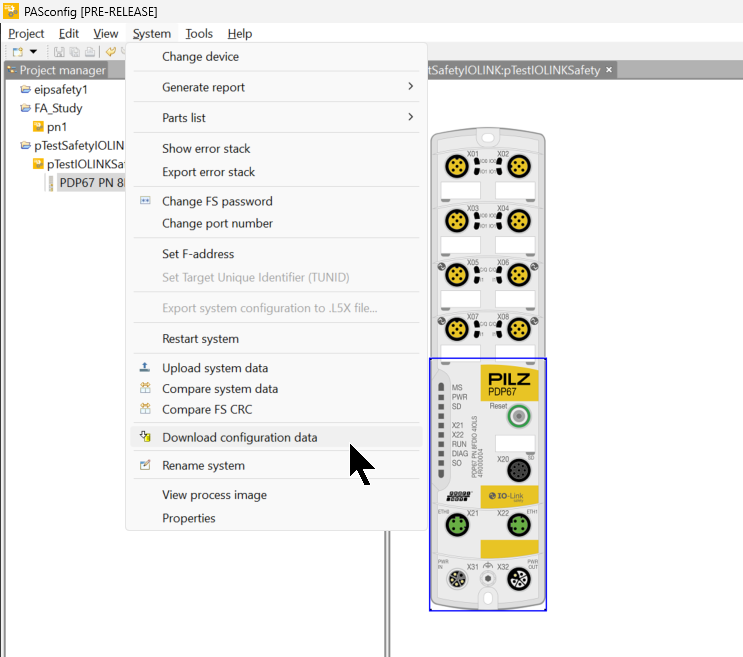
Task: Click the Upload system data arrow icon
Action: [145, 367]
